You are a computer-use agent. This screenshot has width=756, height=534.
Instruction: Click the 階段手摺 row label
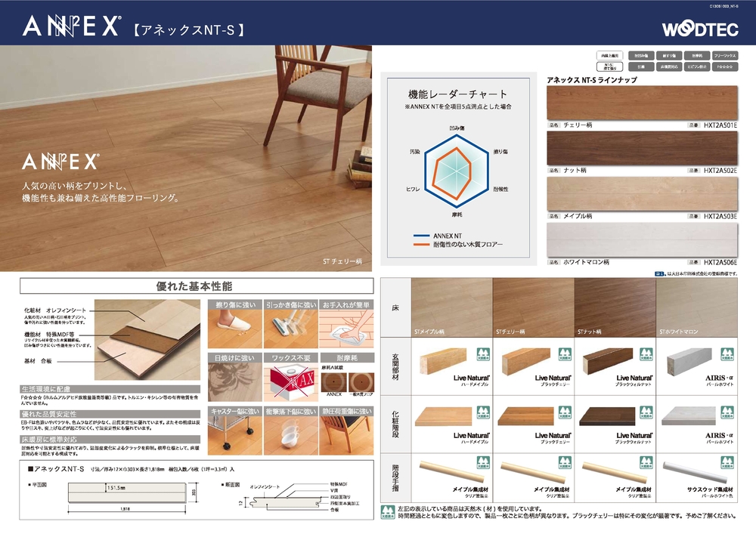click(x=395, y=477)
